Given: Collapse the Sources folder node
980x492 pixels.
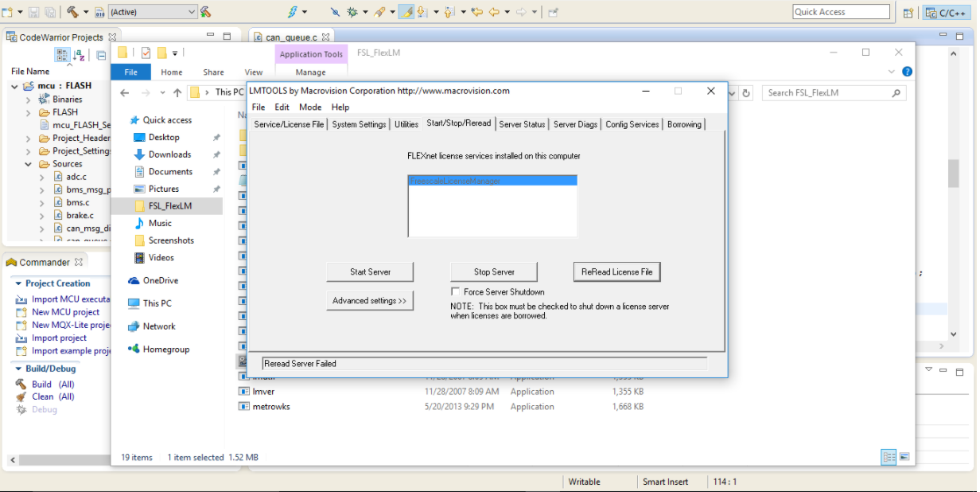Looking at the screenshot, I should coord(29,164).
